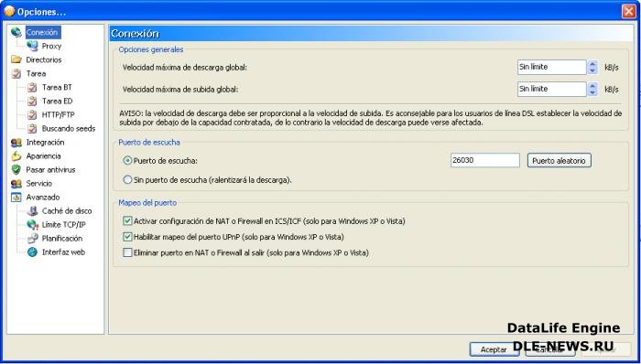
Task: Open the Servicio page
Action: 38,184
